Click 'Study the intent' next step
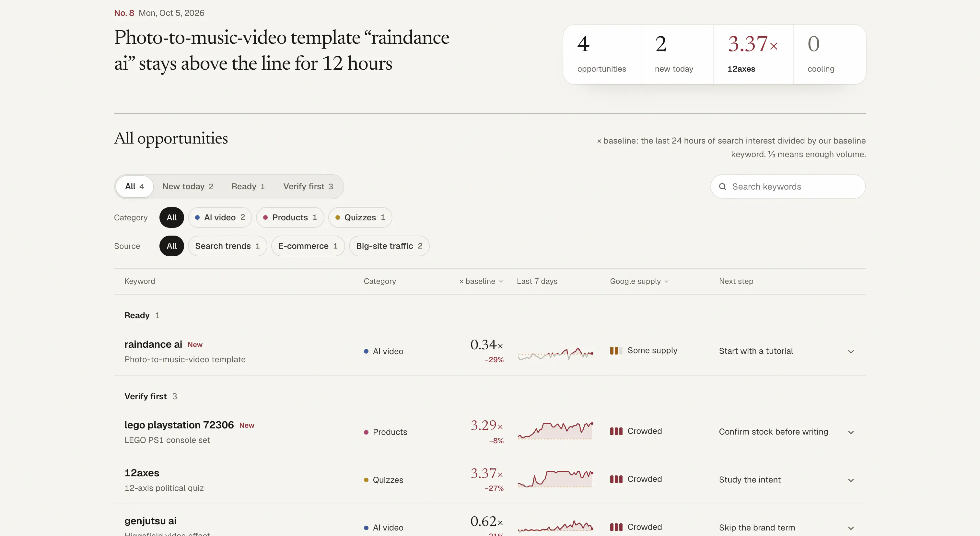 tap(750, 480)
